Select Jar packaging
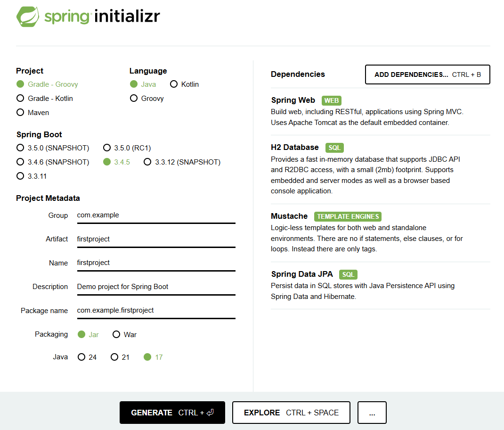 [88, 335]
